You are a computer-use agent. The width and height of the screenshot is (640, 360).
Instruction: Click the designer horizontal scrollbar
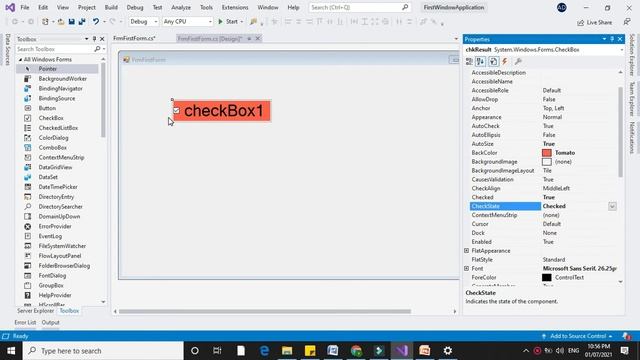pos(264,311)
